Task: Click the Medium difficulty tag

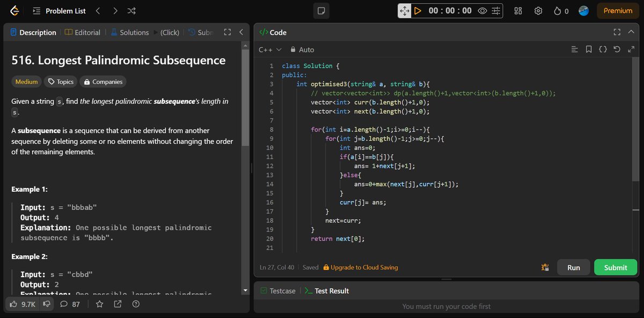Action: [x=27, y=82]
